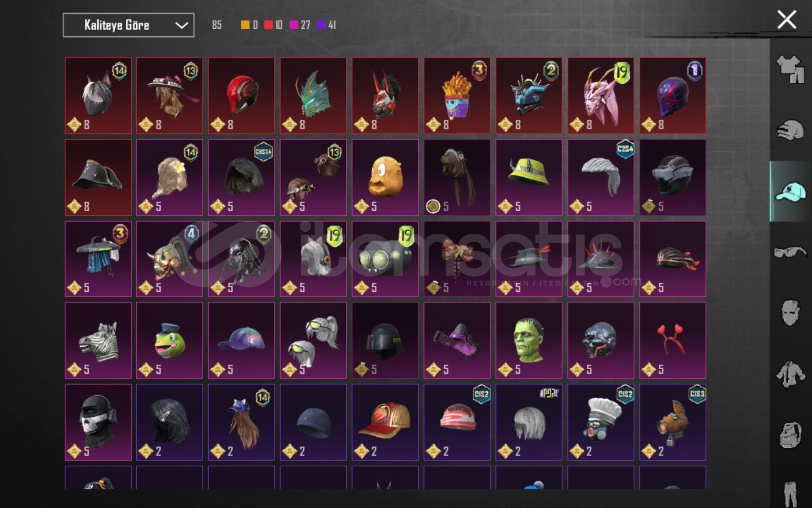Close the inventory with X button

click(x=787, y=20)
